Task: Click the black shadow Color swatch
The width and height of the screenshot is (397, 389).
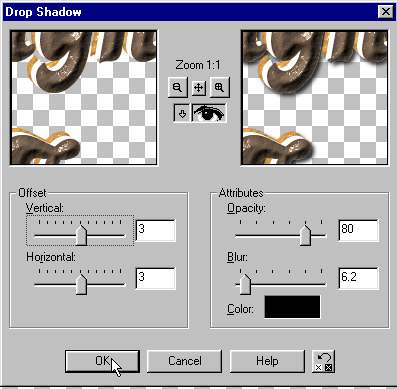Action: [x=292, y=307]
